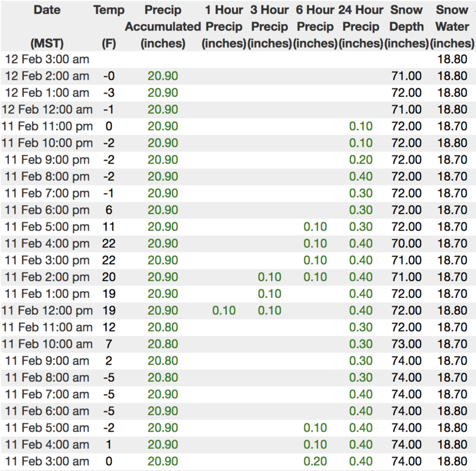Click the Date (MST) column header

point(46,27)
